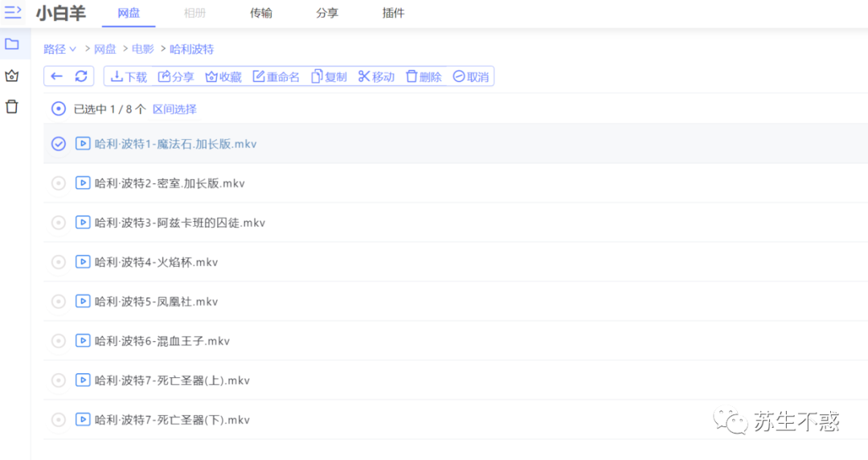The image size is (868, 460).
Task: Open 哈利·波特2-密室.加长版.mkv file name
Action: click(170, 183)
